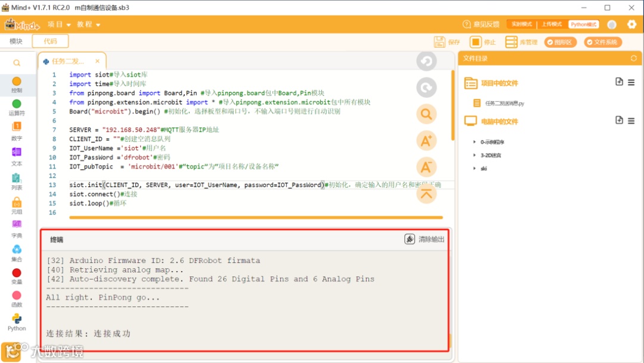644x363 pixels.
Task: Click the 项目中的文件 heading
Action: 500,83
